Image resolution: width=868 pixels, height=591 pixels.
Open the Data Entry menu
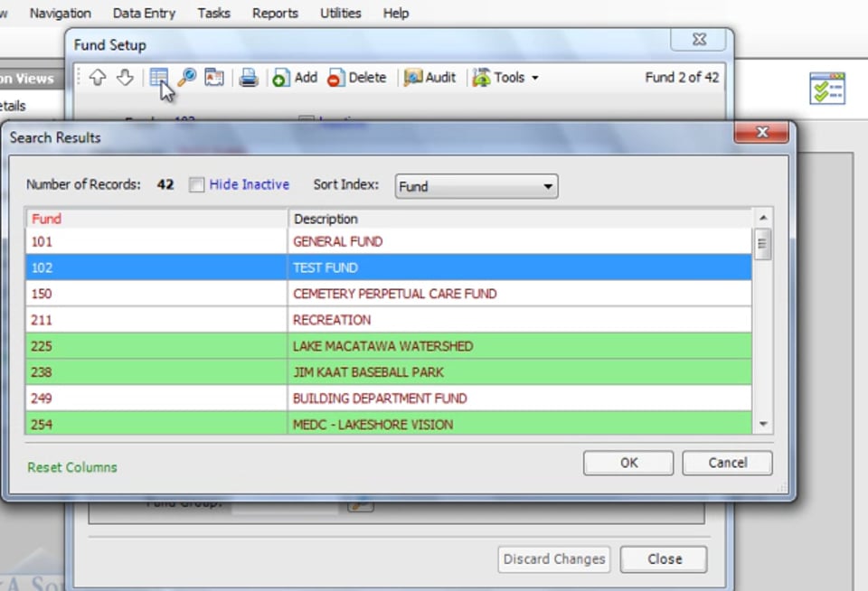pyautogui.click(x=144, y=13)
